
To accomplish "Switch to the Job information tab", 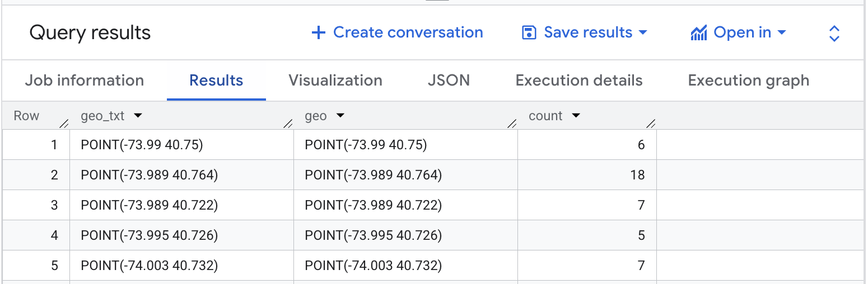I will 84,81.
